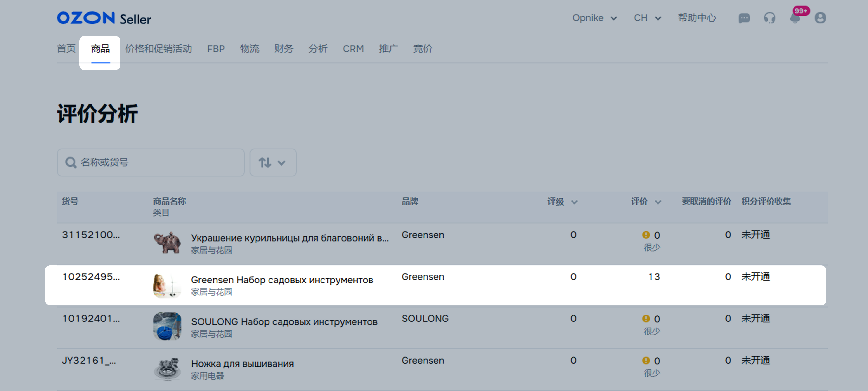Click 品牌 column header
This screenshot has width=868, height=391.
point(410,202)
